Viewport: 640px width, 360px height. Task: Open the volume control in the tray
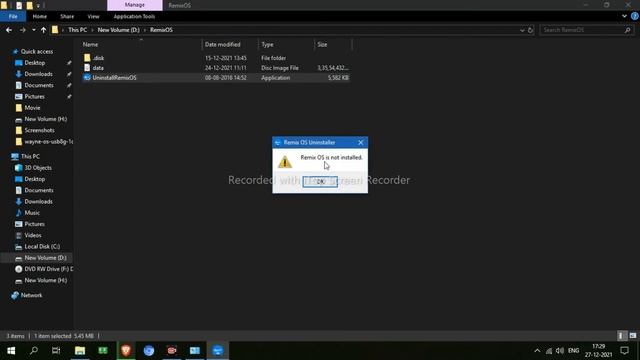pyautogui.click(x=560, y=351)
